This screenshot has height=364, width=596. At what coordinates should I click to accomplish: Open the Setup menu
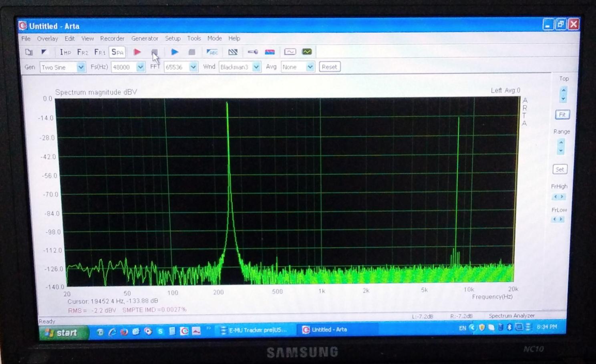point(173,38)
